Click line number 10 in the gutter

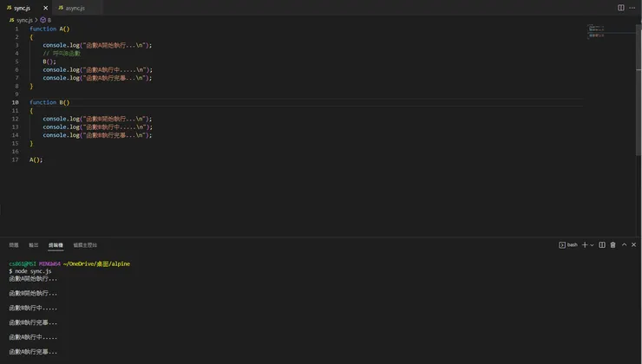pos(15,102)
